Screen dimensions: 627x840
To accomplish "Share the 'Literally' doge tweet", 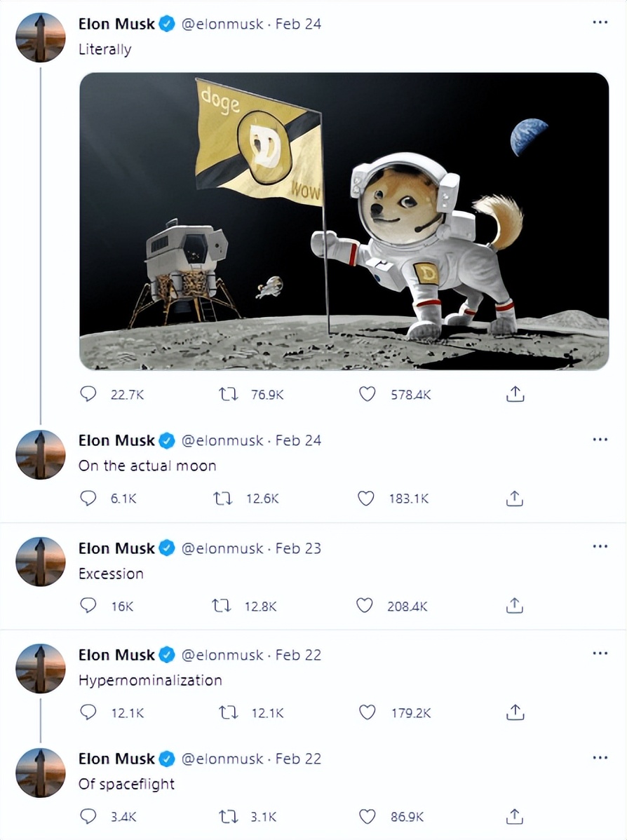I will tap(515, 395).
